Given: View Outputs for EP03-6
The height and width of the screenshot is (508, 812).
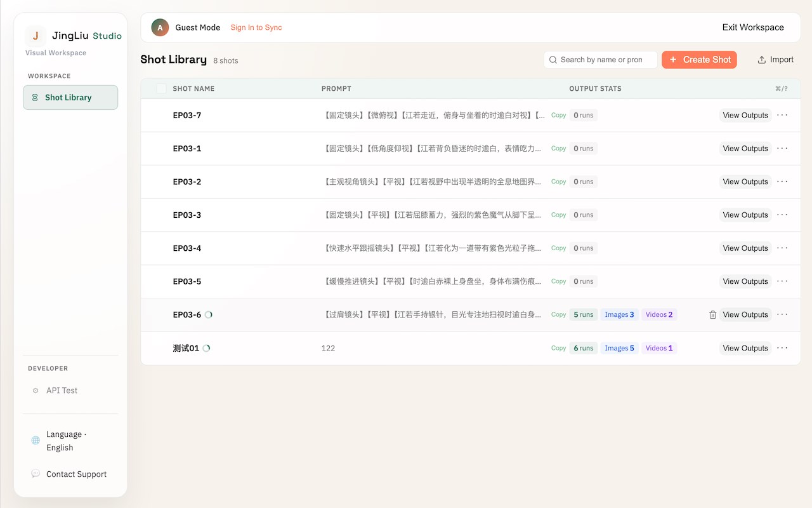Looking at the screenshot, I should click(745, 314).
